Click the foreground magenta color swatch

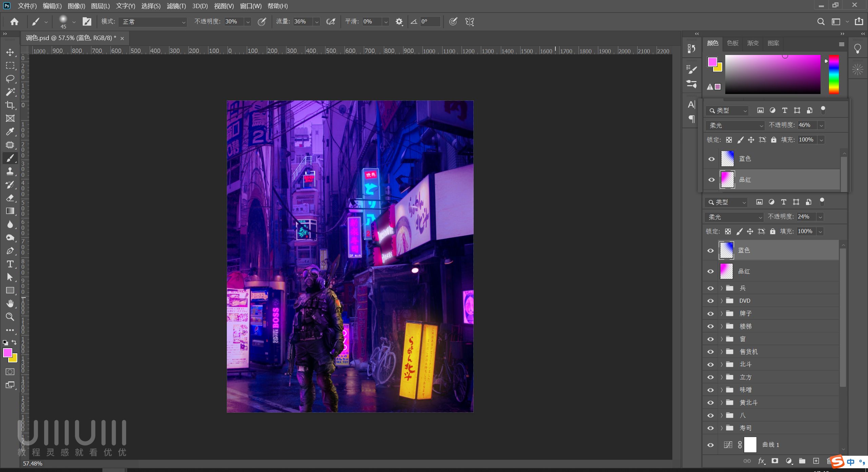(x=7, y=353)
